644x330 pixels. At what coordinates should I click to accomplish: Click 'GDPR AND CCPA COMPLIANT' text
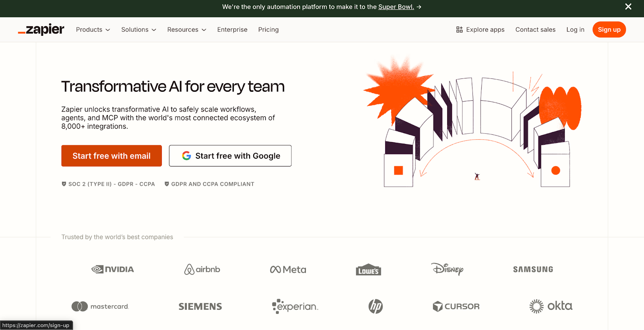(213, 184)
